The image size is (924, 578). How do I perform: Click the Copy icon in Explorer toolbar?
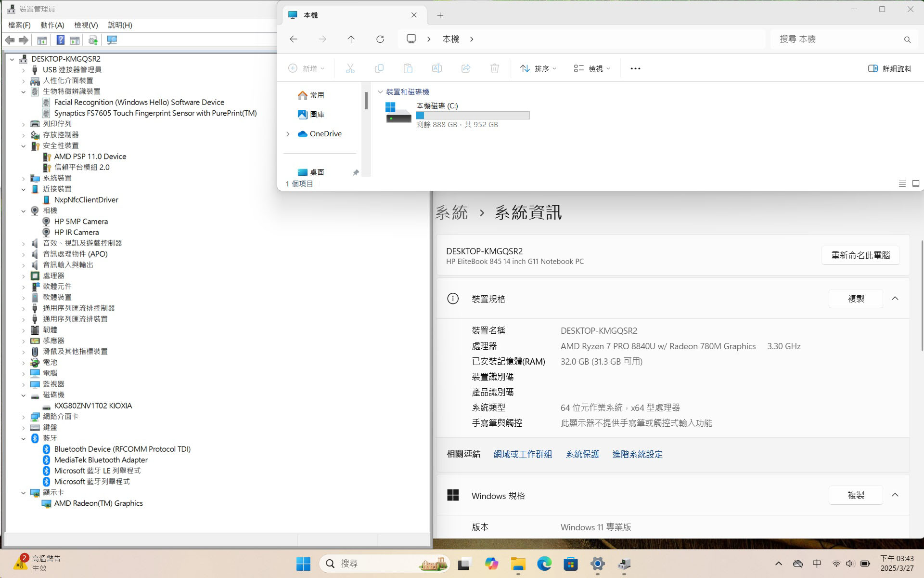point(379,68)
